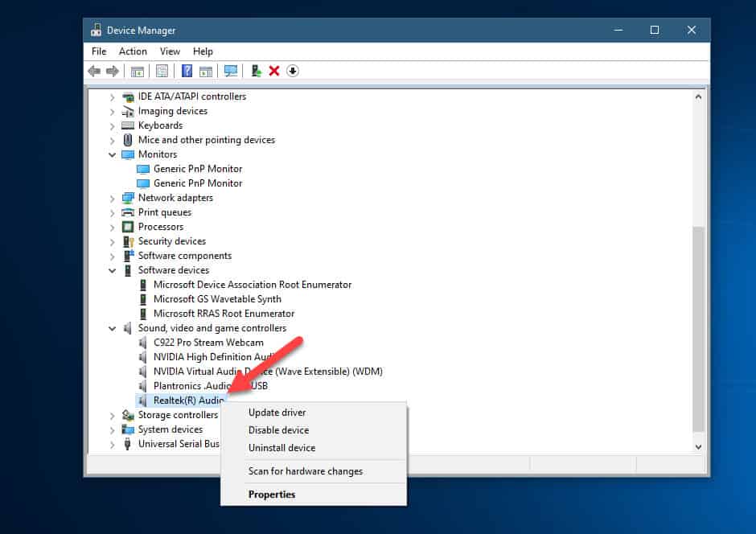Image resolution: width=756 pixels, height=534 pixels.
Task: Collapse the Software devices node
Action: click(x=112, y=270)
